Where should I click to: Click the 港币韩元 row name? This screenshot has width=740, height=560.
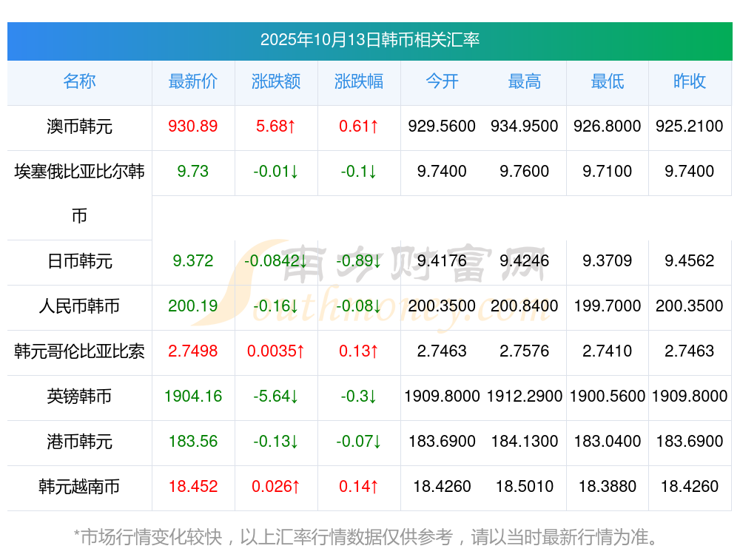79,442
